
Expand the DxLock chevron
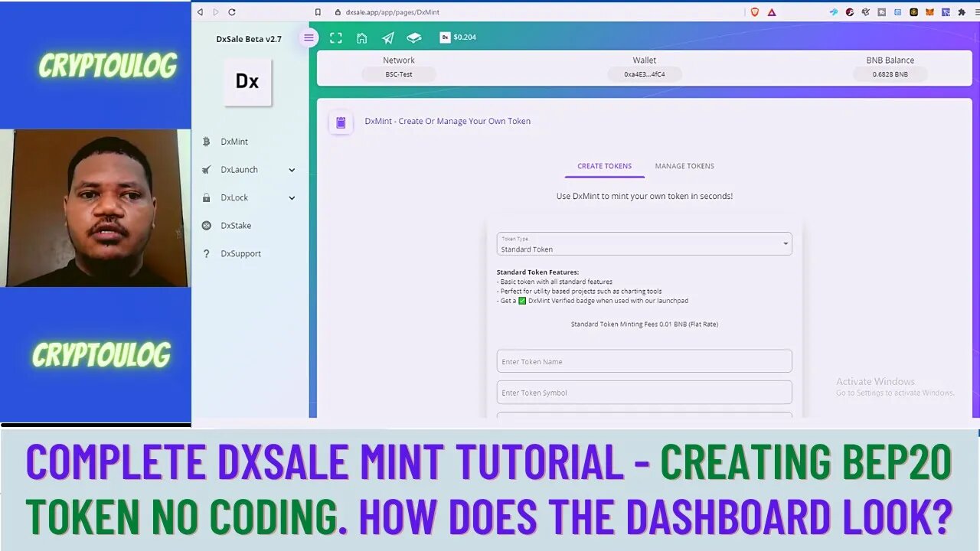coord(292,197)
